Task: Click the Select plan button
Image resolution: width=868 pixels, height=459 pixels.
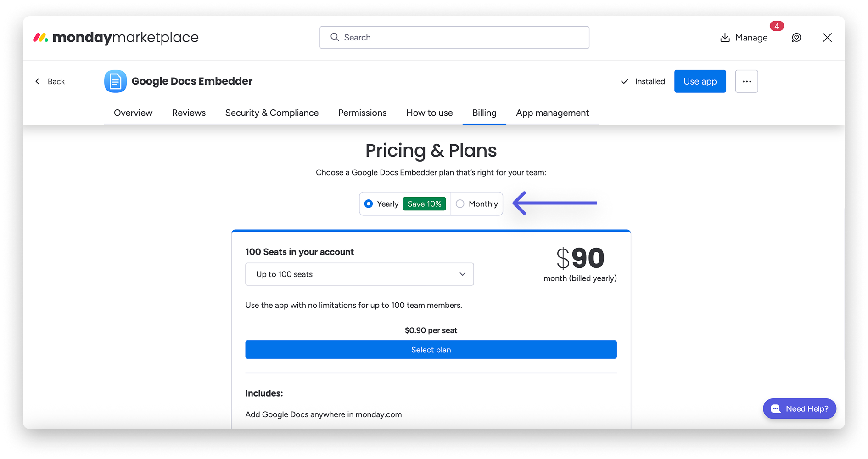Action: [431, 350]
